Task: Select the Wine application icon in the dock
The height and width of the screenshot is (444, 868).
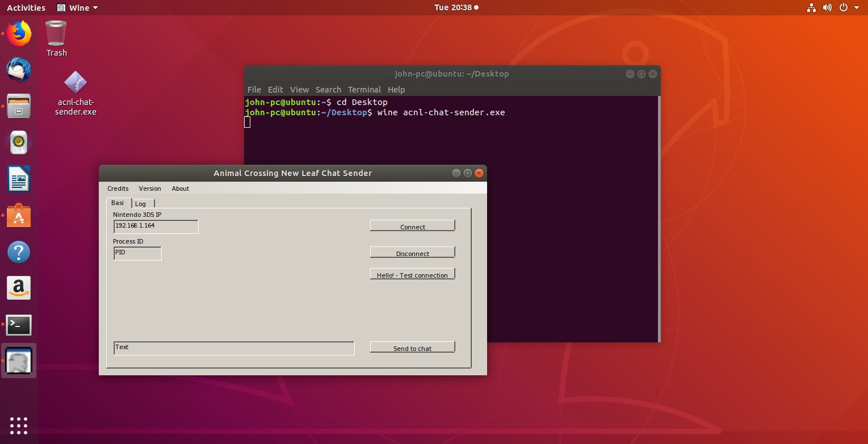Action: point(19,361)
